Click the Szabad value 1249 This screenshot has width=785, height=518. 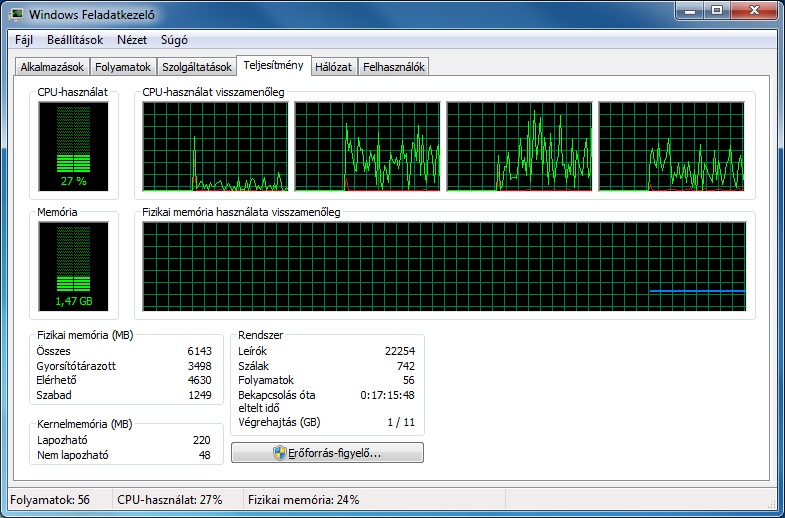[x=200, y=395]
